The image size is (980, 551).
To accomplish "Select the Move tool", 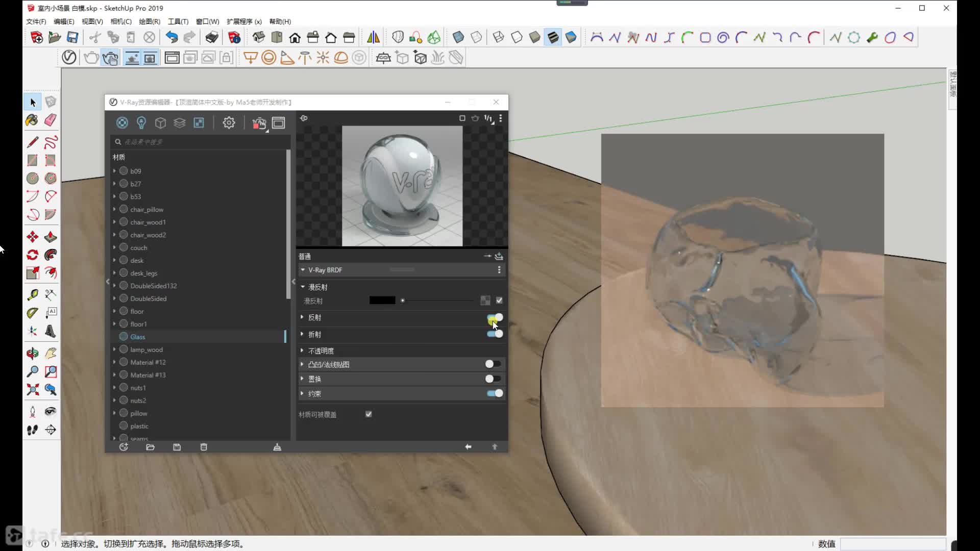I will [32, 237].
